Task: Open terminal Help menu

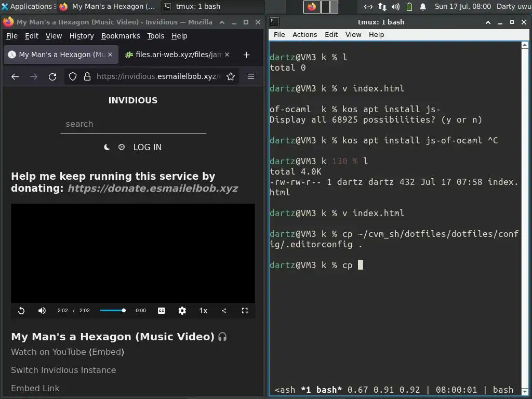Action: tap(376, 35)
